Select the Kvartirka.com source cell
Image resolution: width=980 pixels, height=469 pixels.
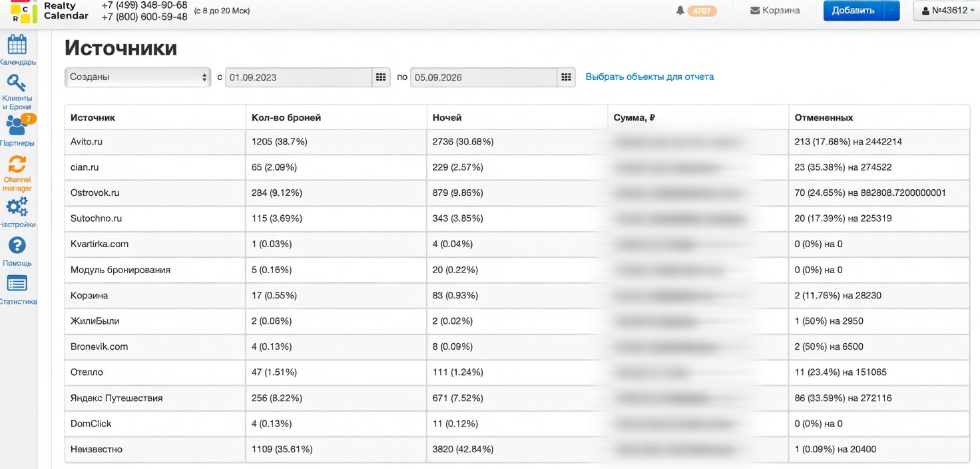155,244
